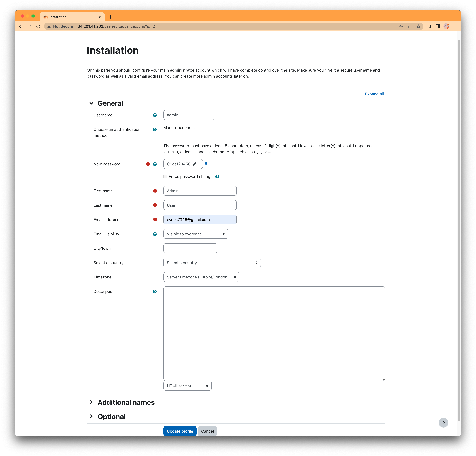This screenshot has width=476, height=456.
Task: Click the help icon next to Email visibility
Action: pyautogui.click(x=155, y=234)
